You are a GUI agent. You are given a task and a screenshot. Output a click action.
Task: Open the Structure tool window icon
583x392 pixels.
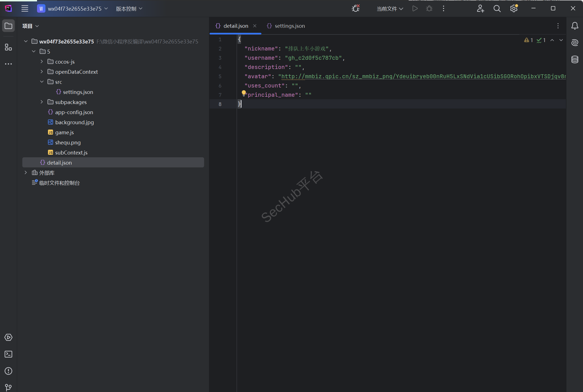pyautogui.click(x=8, y=47)
